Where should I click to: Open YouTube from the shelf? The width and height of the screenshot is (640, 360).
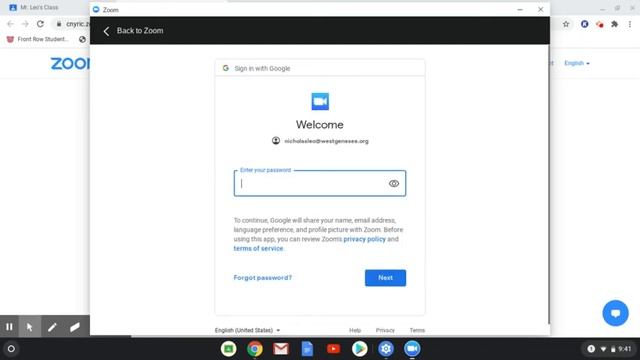click(333, 349)
